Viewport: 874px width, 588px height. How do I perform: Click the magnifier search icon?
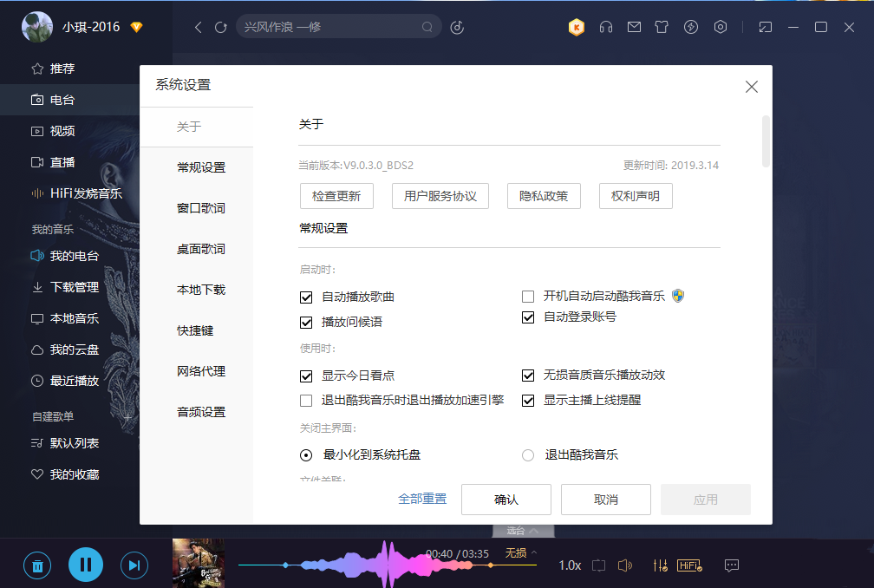click(427, 27)
